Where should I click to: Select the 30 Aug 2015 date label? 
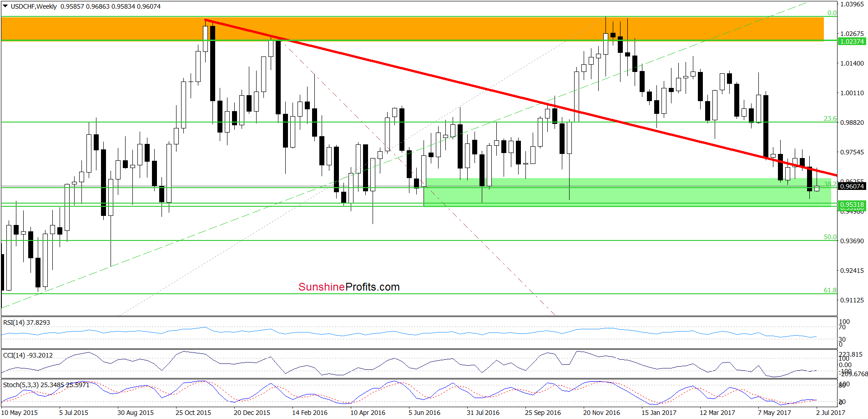click(x=136, y=413)
